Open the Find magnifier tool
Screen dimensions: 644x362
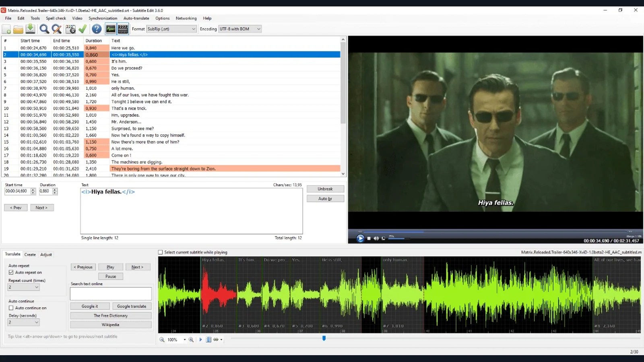44,29
